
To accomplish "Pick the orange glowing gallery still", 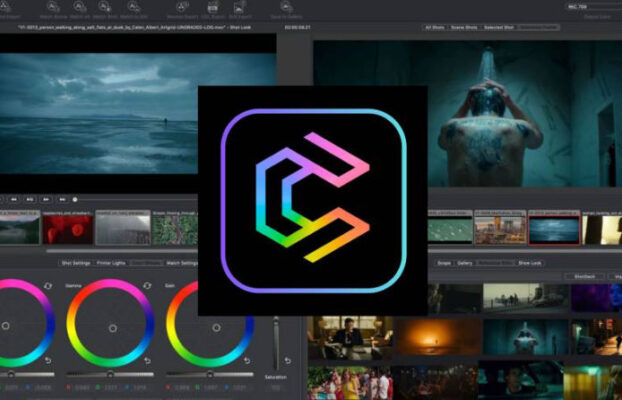I will (x=438, y=338).
